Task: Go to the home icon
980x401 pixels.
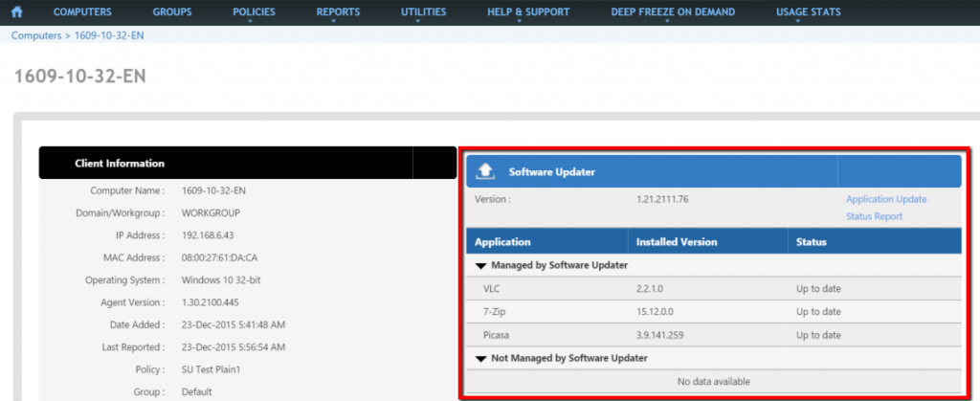Action: 17,11
